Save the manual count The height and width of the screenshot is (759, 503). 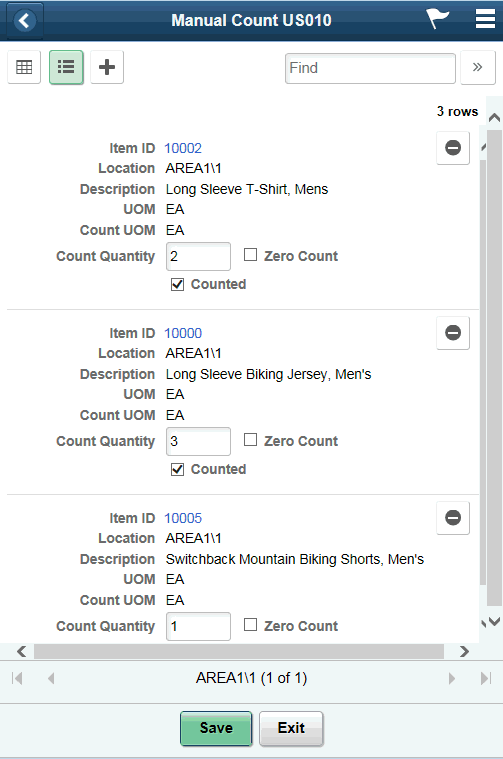tap(216, 728)
